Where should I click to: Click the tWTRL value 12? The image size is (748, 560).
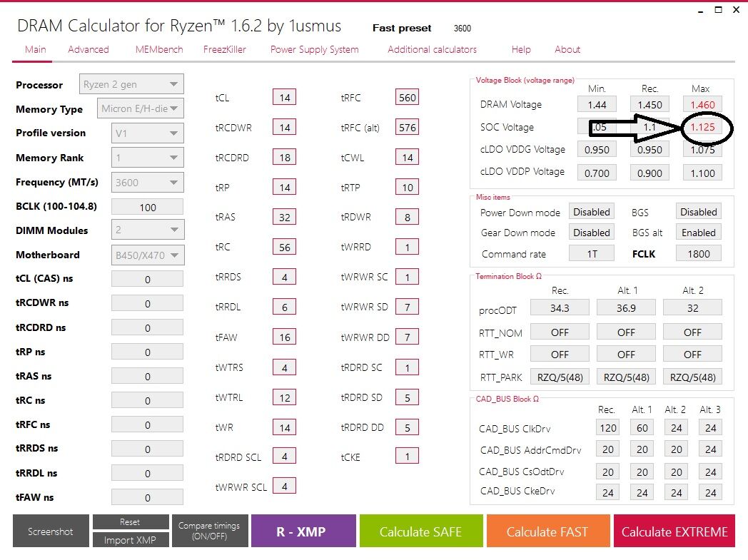click(x=284, y=397)
